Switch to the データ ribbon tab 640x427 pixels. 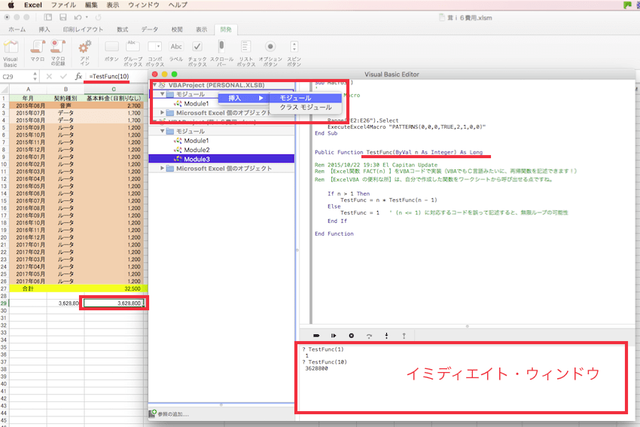[149, 29]
